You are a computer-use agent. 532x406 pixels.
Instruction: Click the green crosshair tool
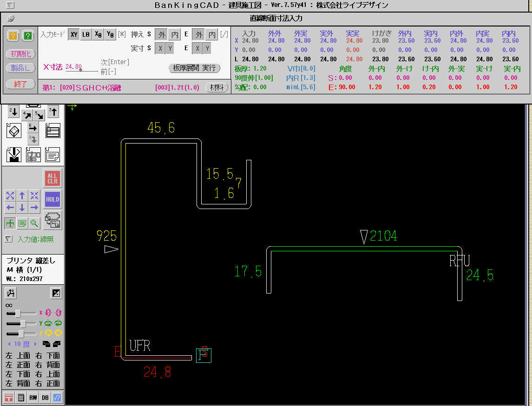10,223
